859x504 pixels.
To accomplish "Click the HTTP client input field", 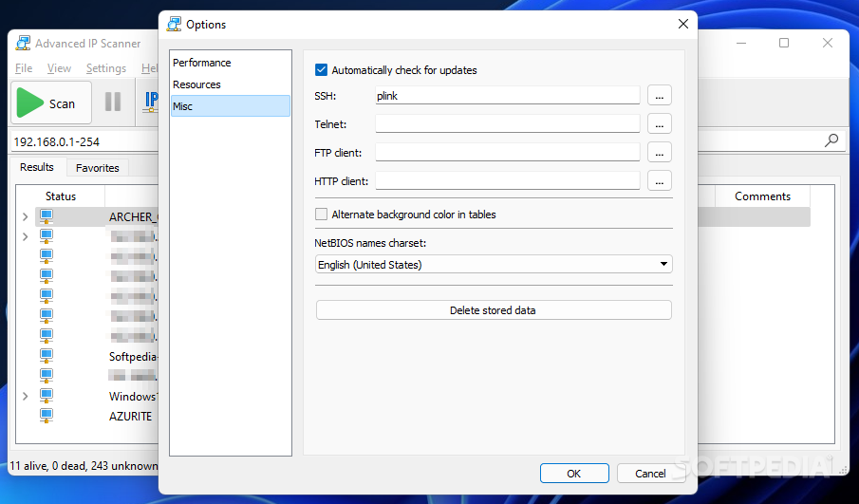I will [507, 180].
